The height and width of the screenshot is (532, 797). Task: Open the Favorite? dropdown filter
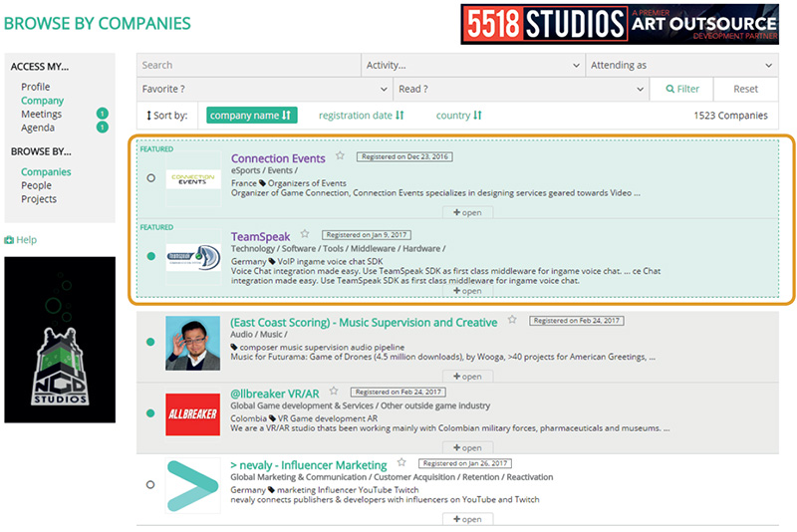(x=264, y=89)
